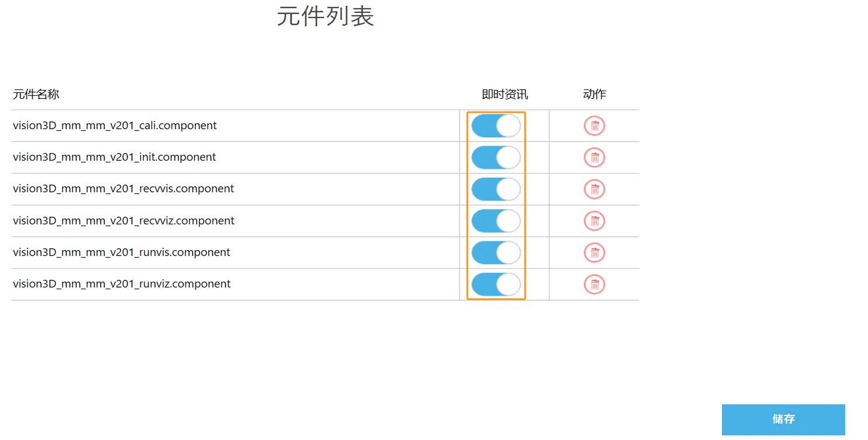Select the vision3D_mm_mm_v201_cali.component name
The width and height of the screenshot is (868, 440).
pyautogui.click(x=114, y=126)
